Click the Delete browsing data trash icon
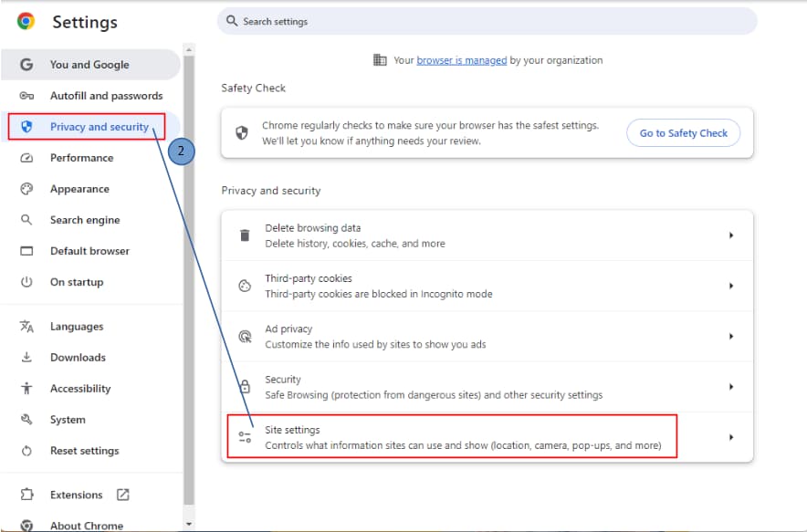The image size is (807, 532). click(244, 235)
